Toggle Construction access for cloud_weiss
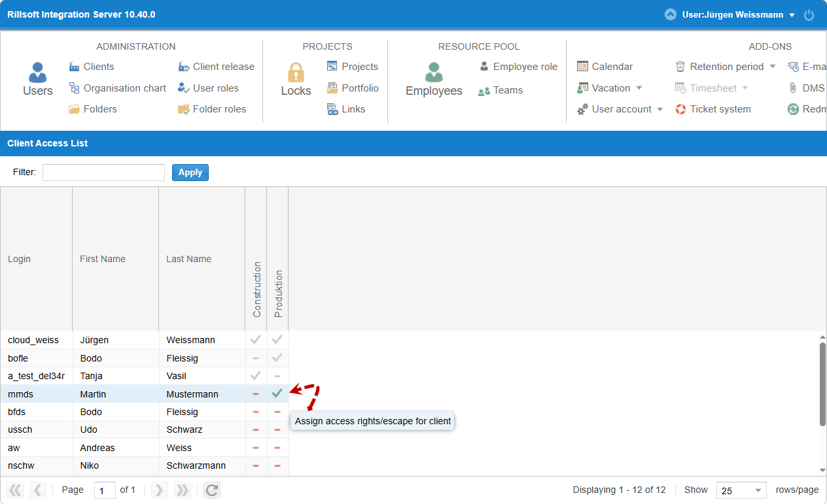 (256, 340)
